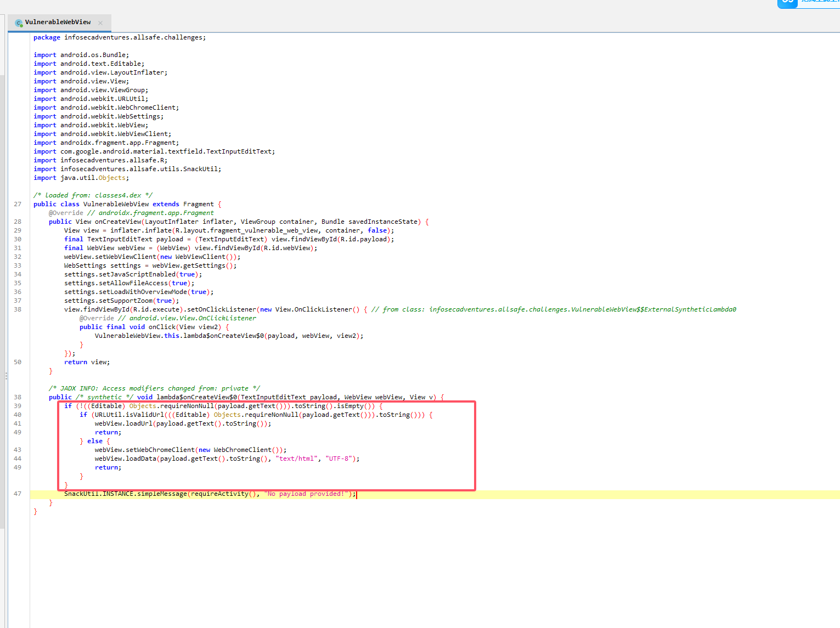The height and width of the screenshot is (628, 840).
Task: Click the onCreateView method name declaration
Action: click(x=118, y=222)
